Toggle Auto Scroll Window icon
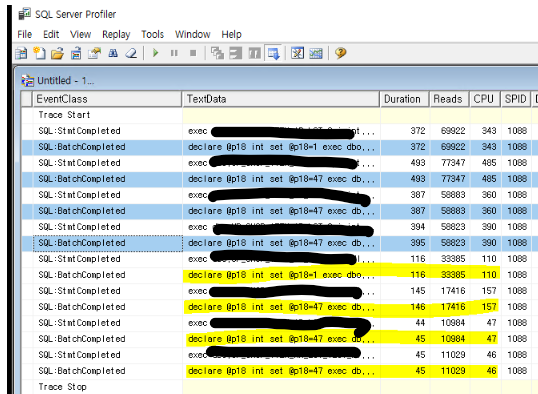Screen dimensions: 538x394 click(273, 53)
